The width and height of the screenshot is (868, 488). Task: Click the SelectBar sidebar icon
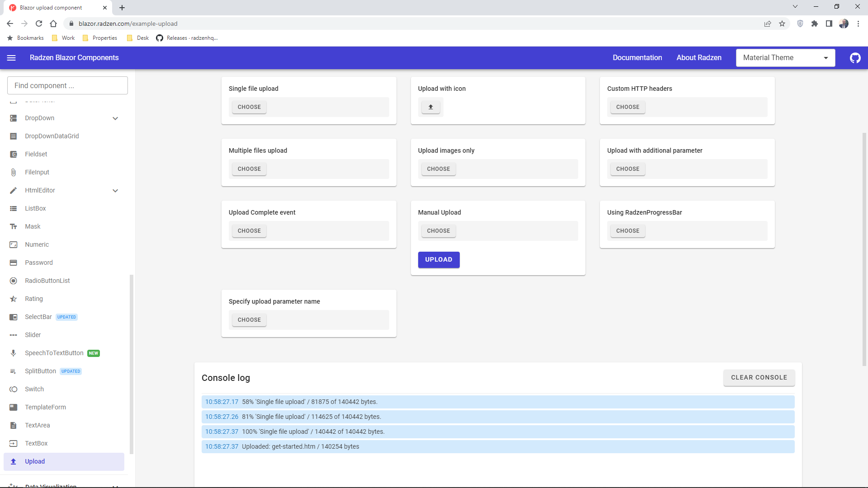click(14, 317)
